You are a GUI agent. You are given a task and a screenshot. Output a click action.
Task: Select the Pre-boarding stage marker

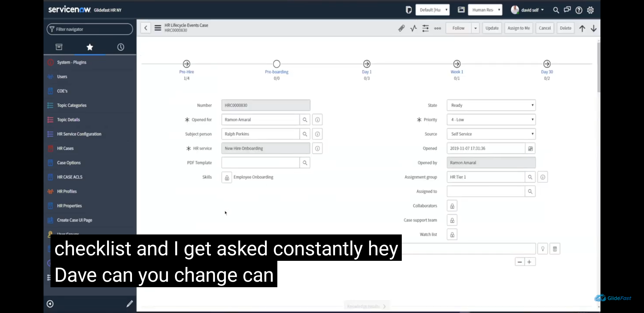point(277,64)
